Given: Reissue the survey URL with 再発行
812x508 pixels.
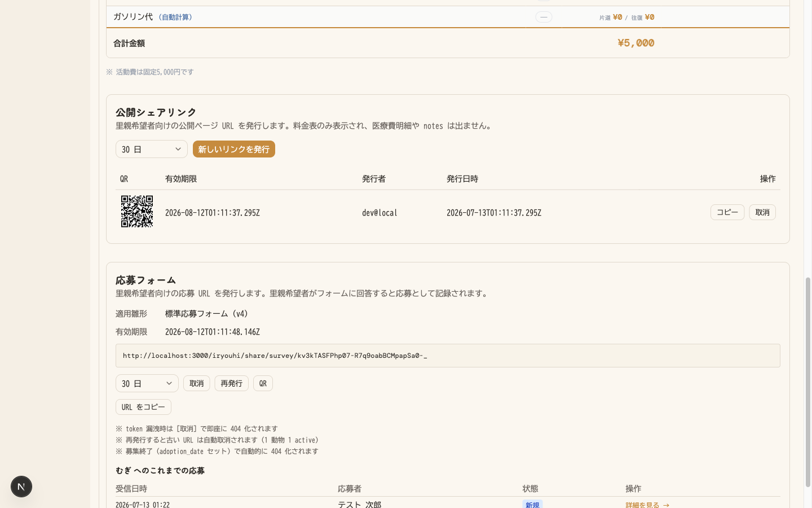Looking at the screenshot, I should (x=231, y=383).
